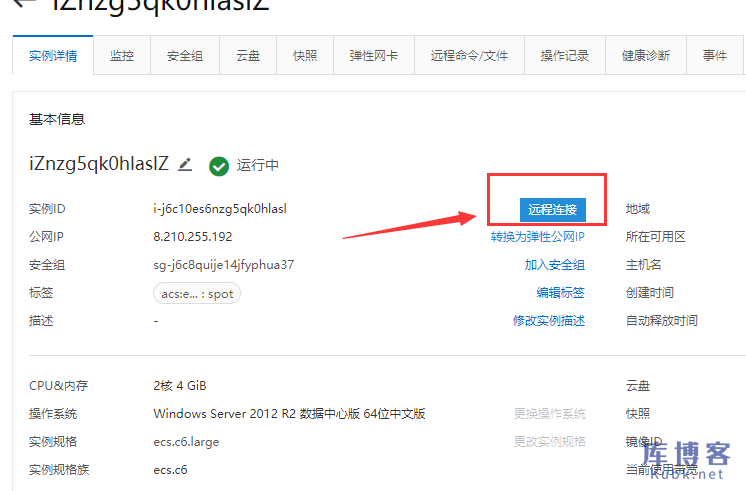The image size is (746, 491).
Task: Click the 实例ID field label
Action: point(47,209)
